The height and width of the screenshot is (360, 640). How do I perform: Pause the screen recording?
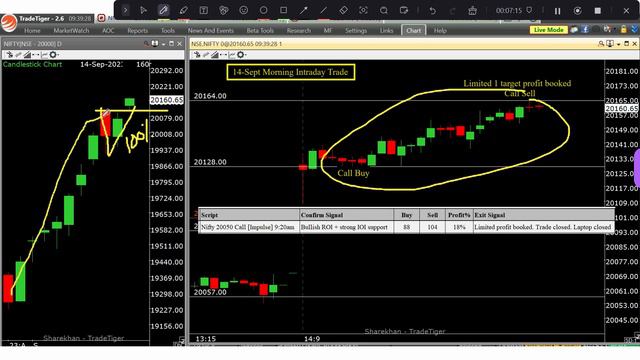pos(558,11)
